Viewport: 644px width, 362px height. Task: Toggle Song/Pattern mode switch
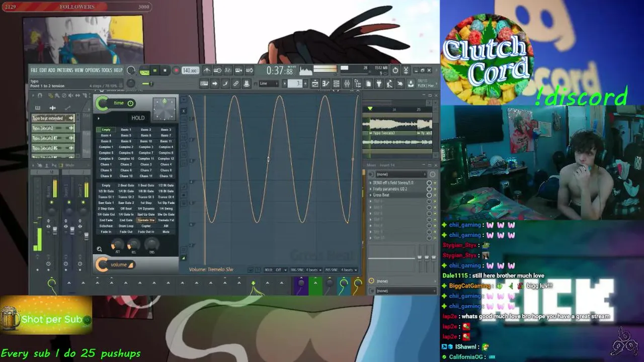click(144, 71)
